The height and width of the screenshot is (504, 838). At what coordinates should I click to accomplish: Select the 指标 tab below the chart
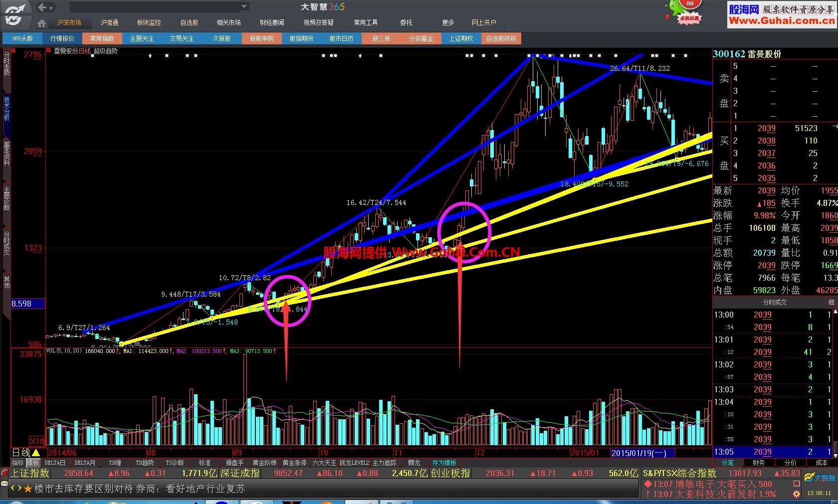18,463
